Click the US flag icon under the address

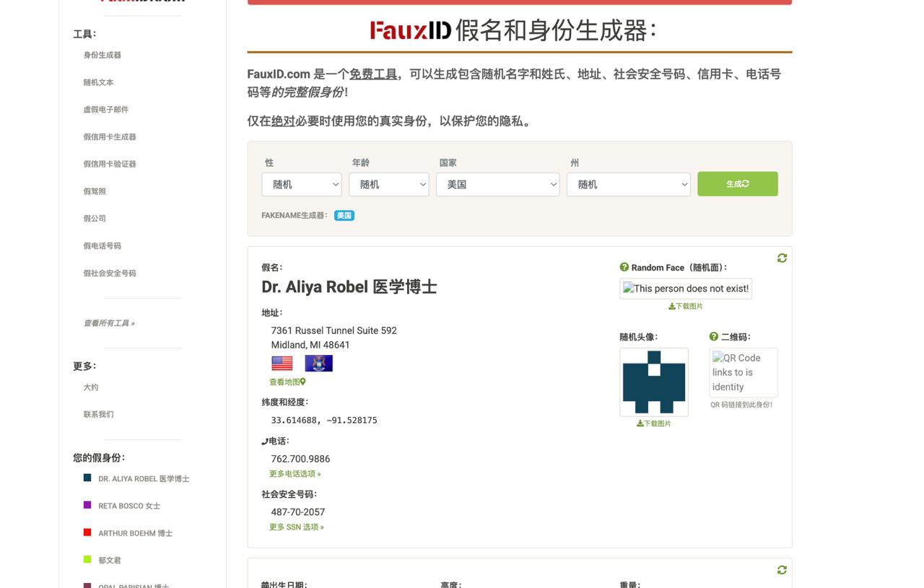[282, 363]
